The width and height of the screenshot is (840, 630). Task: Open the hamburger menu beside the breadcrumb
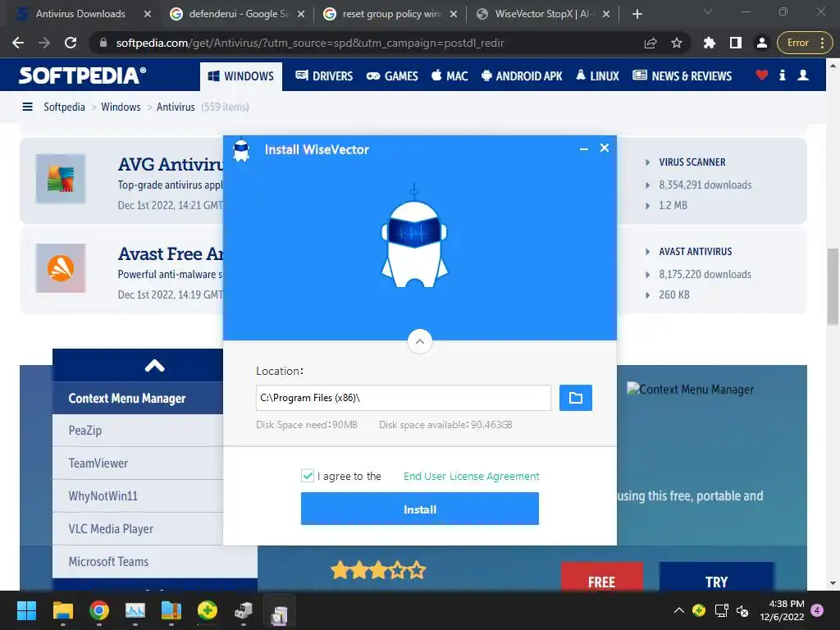(x=27, y=107)
